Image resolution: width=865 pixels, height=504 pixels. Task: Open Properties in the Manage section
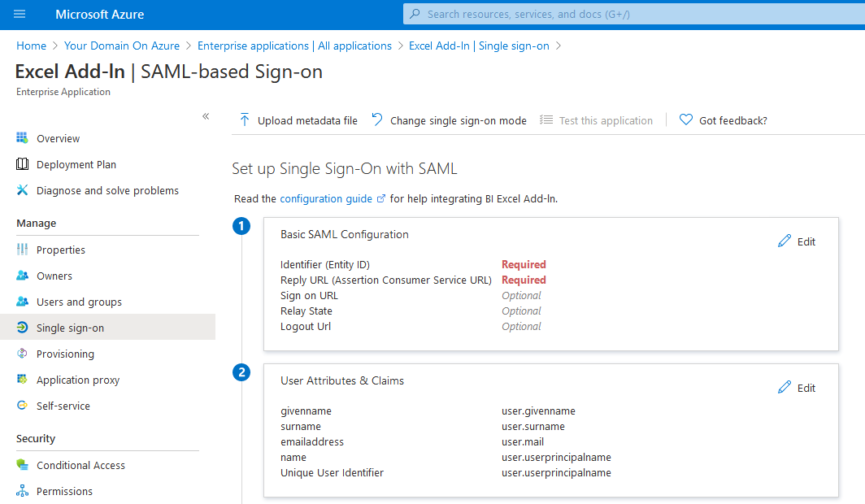[61, 250]
